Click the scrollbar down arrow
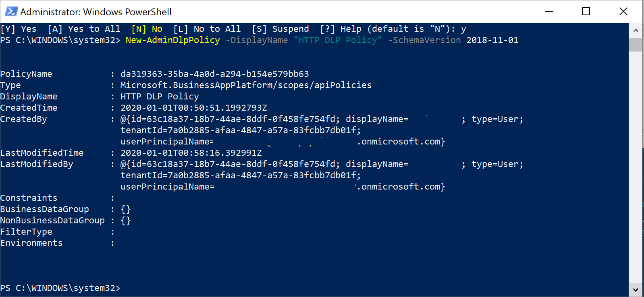This screenshot has height=297, width=644. tap(636, 289)
